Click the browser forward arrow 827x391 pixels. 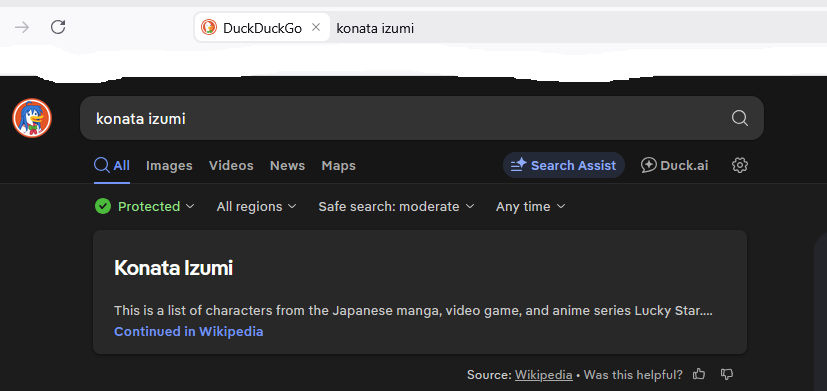click(x=22, y=27)
